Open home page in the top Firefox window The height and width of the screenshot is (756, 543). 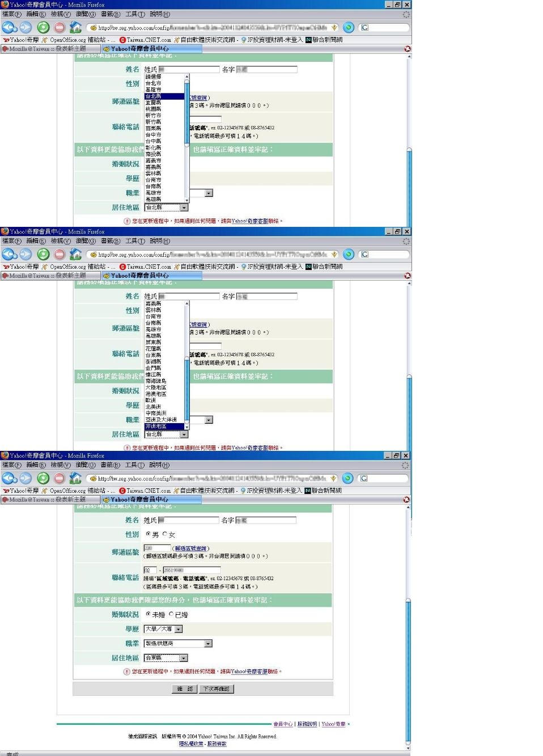click(x=75, y=27)
